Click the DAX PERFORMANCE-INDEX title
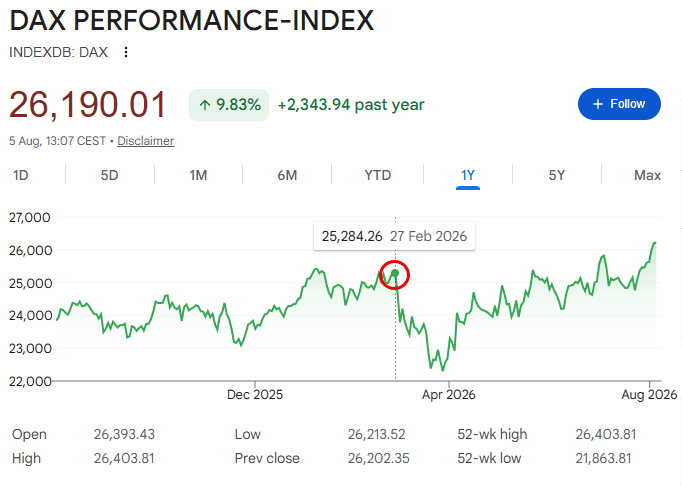The height and width of the screenshot is (496, 682). 192,20
